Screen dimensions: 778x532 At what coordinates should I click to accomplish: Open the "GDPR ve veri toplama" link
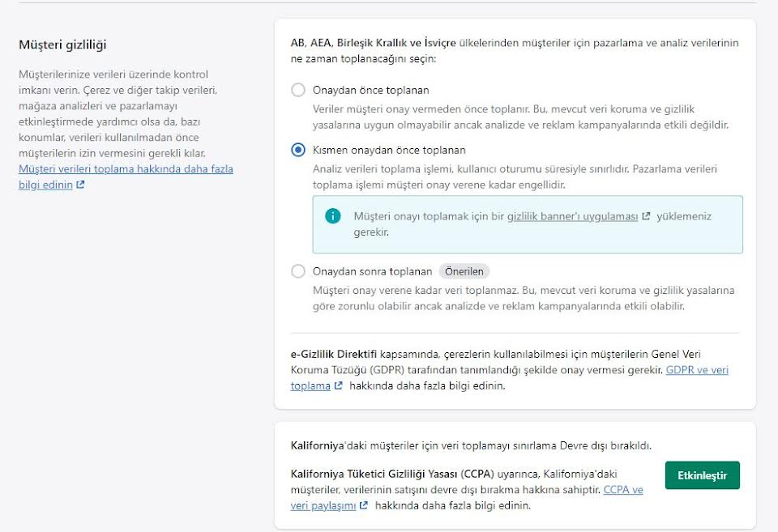tap(697, 370)
